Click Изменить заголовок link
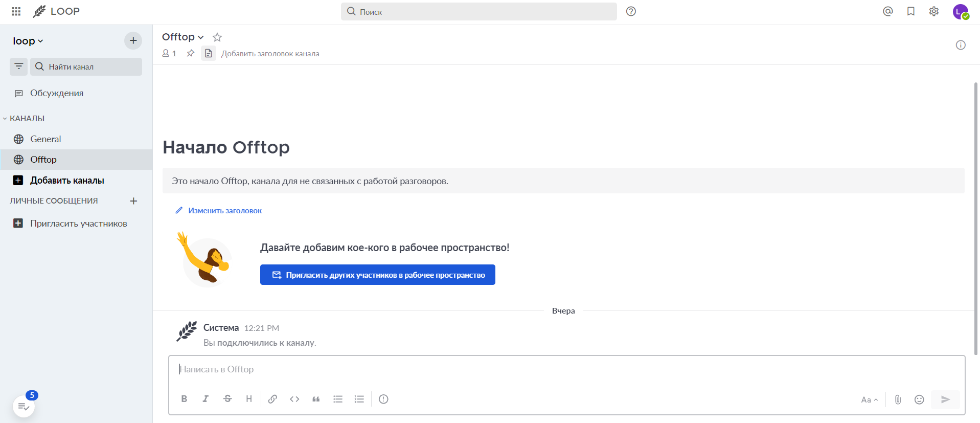The width and height of the screenshot is (980, 423). pyautogui.click(x=218, y=210)
